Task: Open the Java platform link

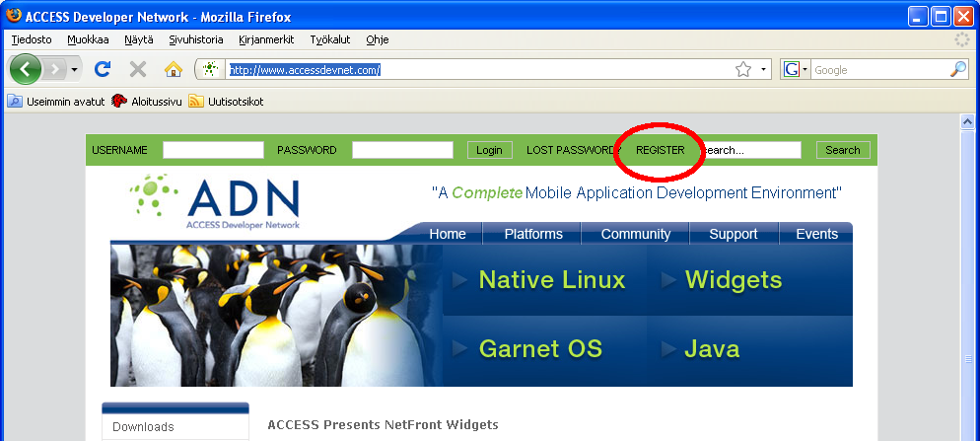Action: coord(712,348)
